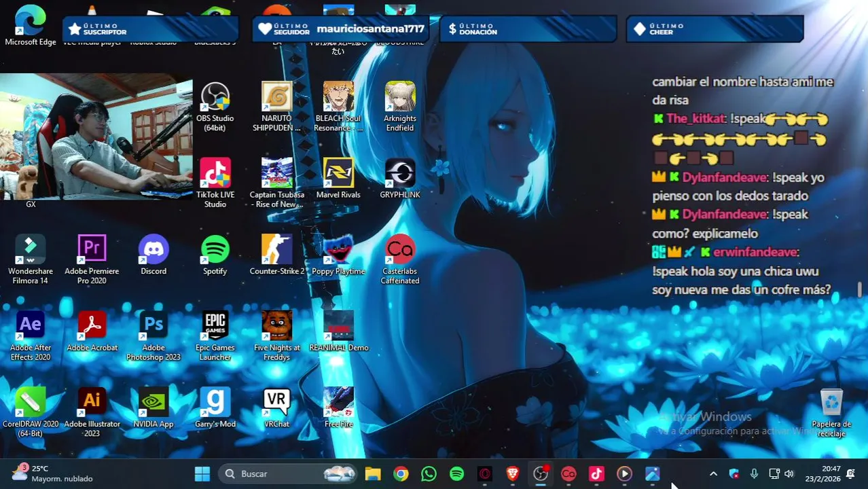The width and height of the screenshot is (868, 489).
Task: Open CorelDRAW 2020 (64-Bit) shortcut
Action: point(31,413)
